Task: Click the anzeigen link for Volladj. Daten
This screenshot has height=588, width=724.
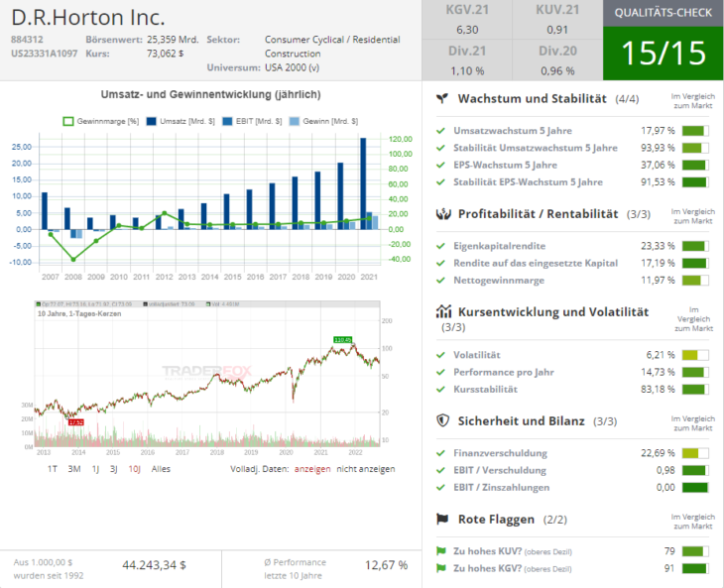Action: pos(313,469)
